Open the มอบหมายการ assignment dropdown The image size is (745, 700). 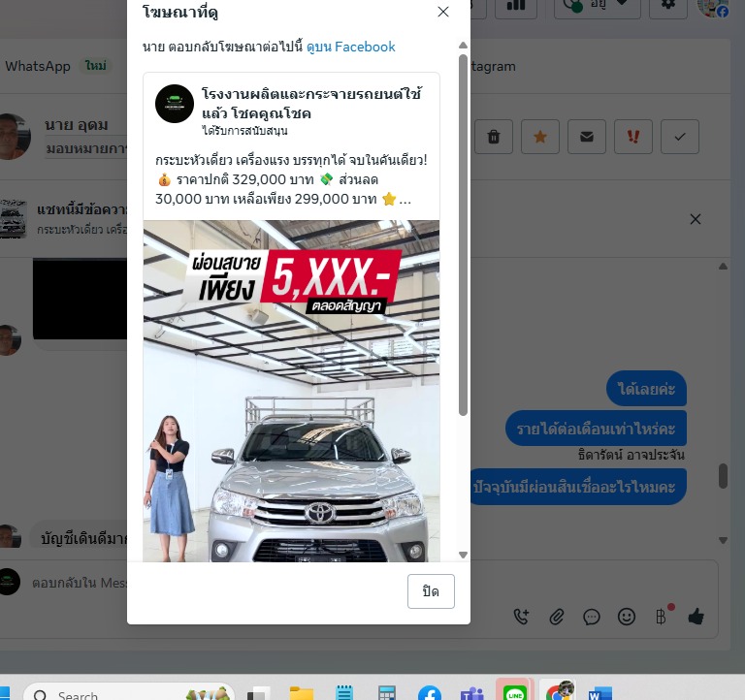click(86, 148)
